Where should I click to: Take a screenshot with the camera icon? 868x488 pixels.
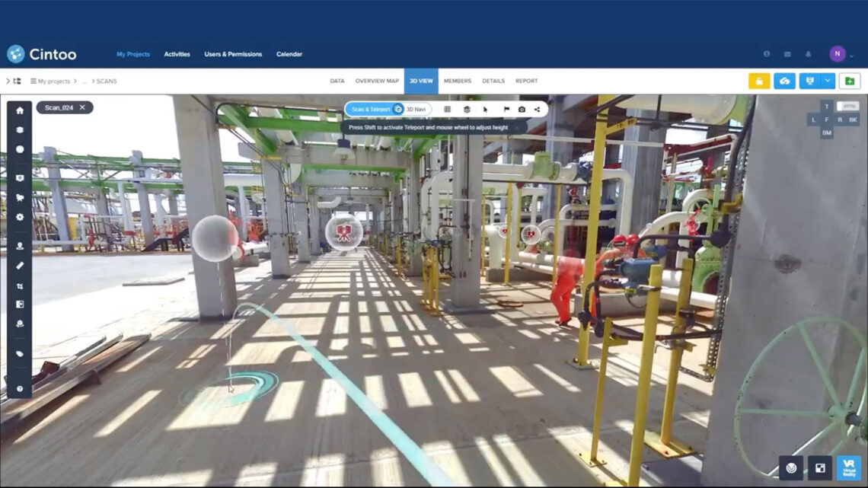tap(522, 110)
